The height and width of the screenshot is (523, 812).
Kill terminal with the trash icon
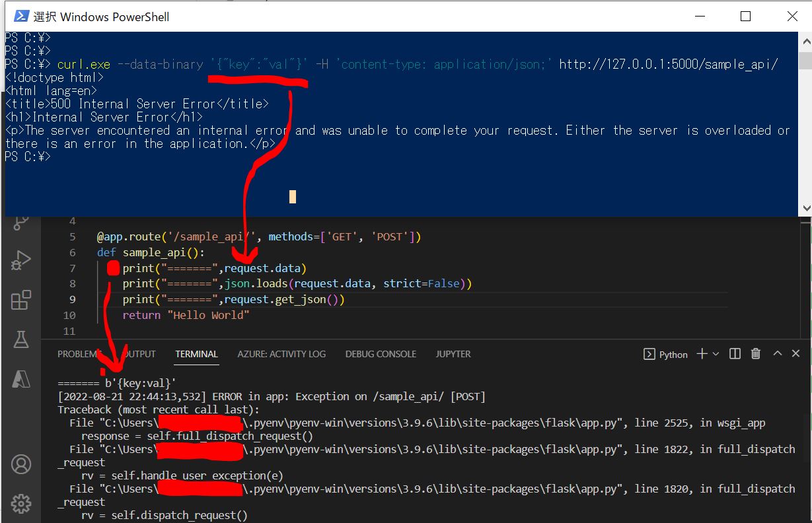[x=756, y=354]
